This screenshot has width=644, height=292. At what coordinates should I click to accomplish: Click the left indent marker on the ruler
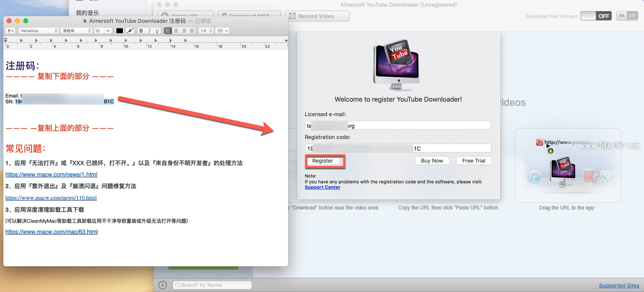tap(6, 40)
